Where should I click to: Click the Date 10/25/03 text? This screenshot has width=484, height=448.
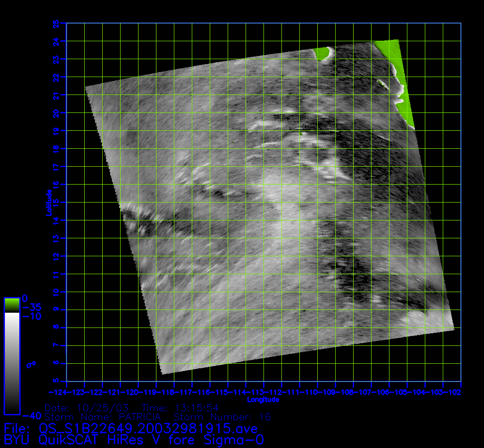point(87,408)
